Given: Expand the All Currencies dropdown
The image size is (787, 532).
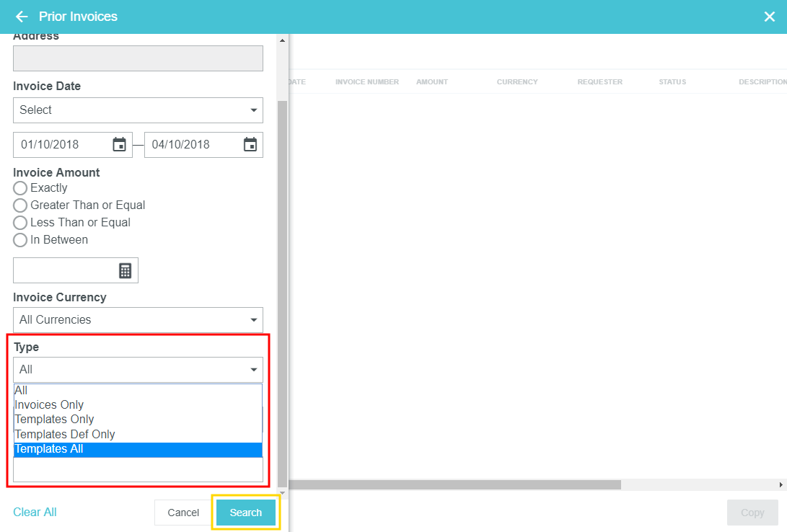Looking at the screenshot, I should point(138,319).
